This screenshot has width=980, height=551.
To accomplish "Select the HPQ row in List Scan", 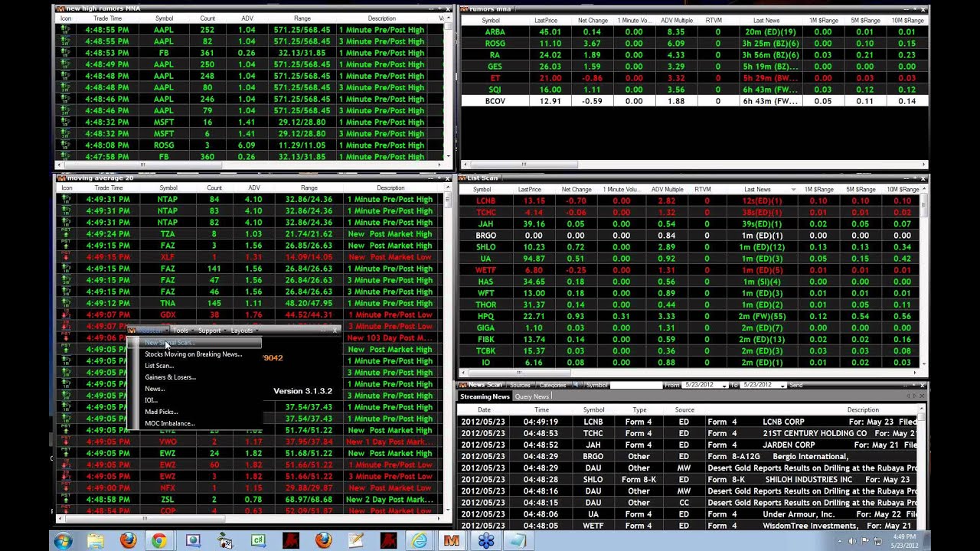I will (x=689, y=316).
